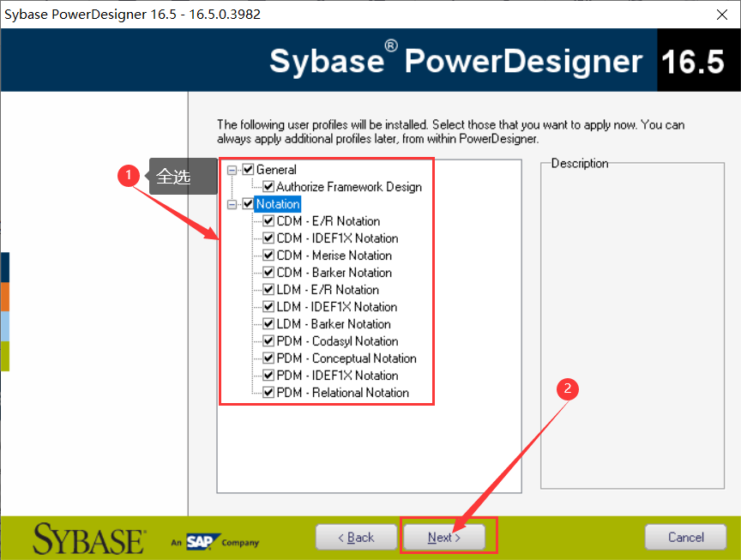Viewport: 741px width, 560px height.
Task: Uncheck LDM - IDEF1X Notation
Action: click(x=268, y=307)
